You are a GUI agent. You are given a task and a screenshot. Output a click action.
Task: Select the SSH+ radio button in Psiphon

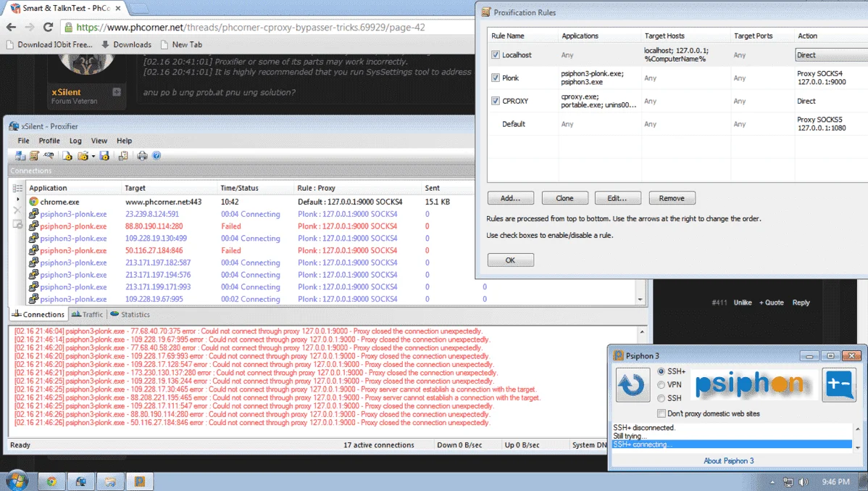[661, 371]
